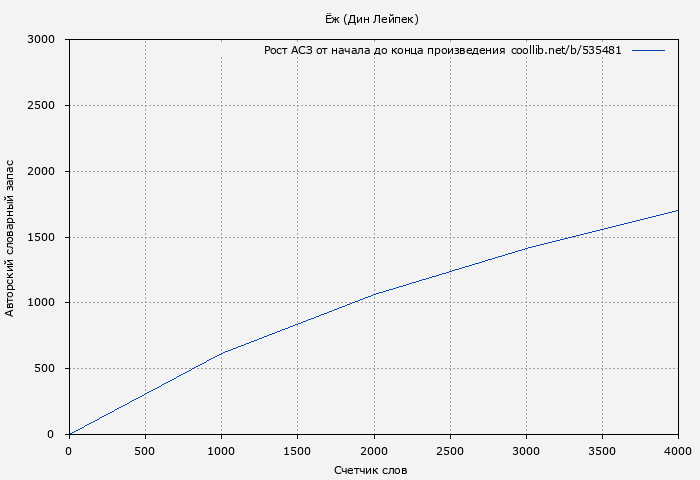Click the blue legend line sample
Image resolution: width=700 pixels, height=480 pixels.
coord(648,50)
